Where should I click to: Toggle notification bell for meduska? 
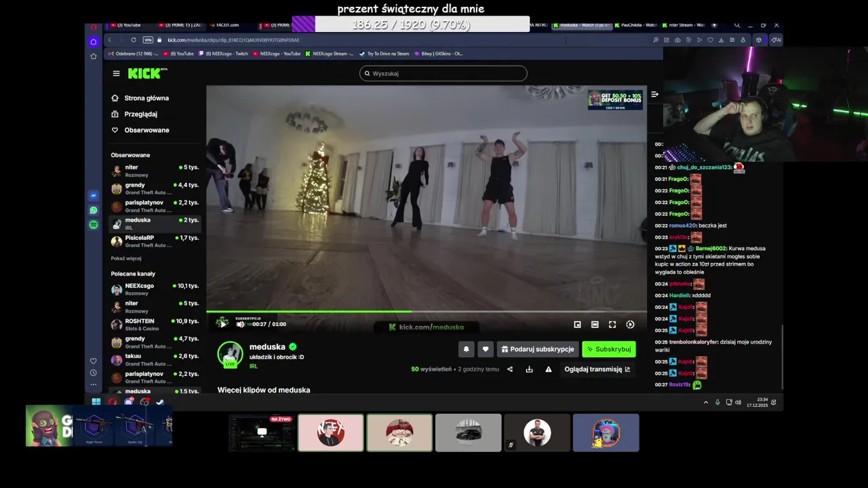[466, 349]
